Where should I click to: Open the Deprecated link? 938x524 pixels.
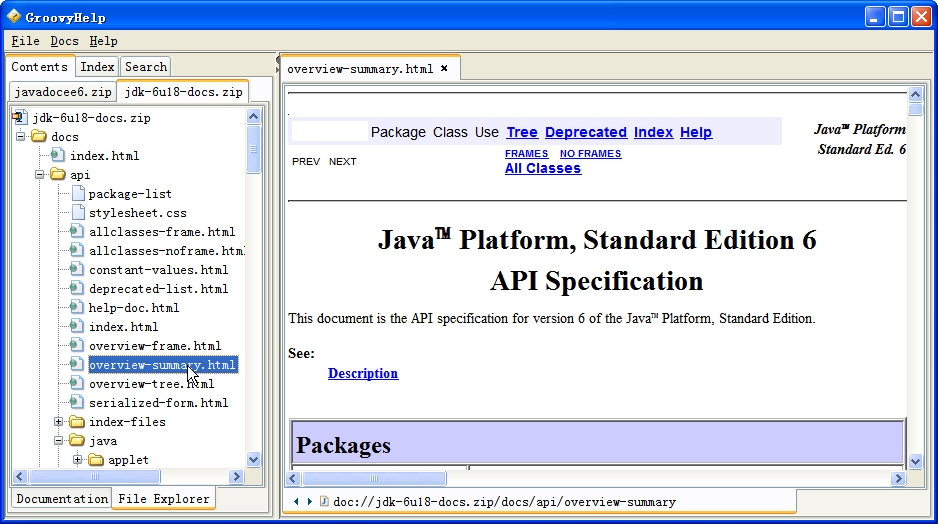586,132
